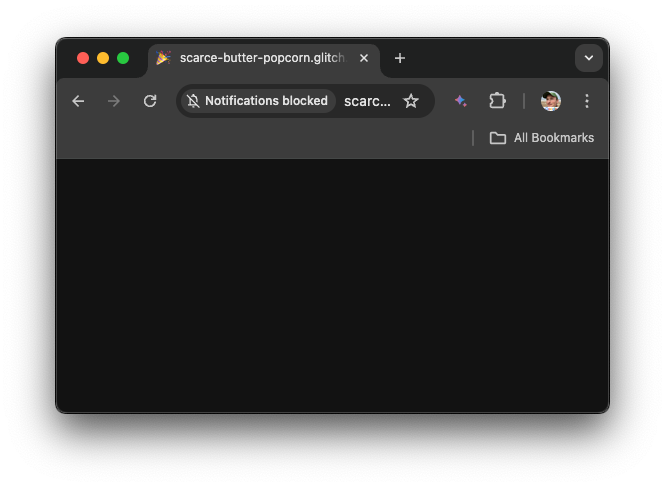Minimize the window using yellow button
This screenshot has height=487, width=665.
tap(103, 58)
